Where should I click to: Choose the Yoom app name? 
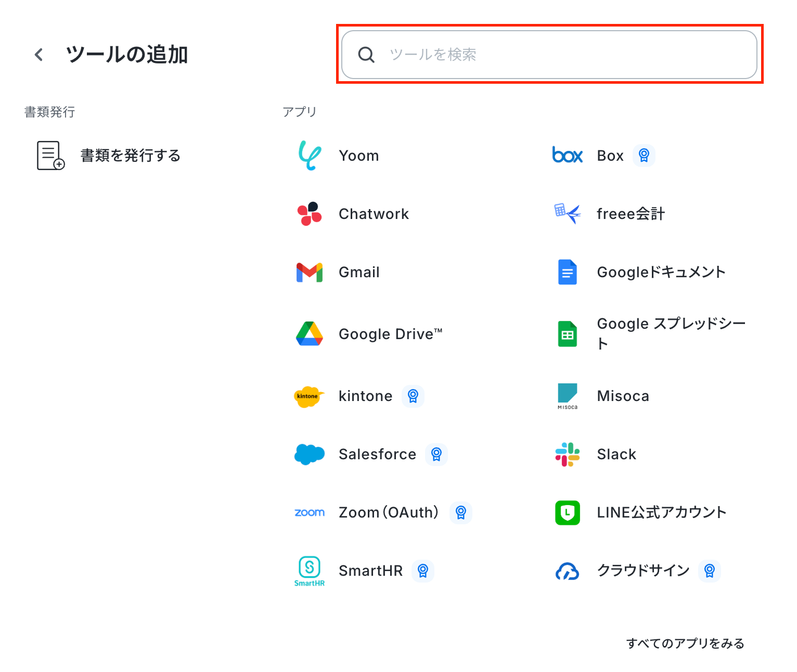point(359,156)
